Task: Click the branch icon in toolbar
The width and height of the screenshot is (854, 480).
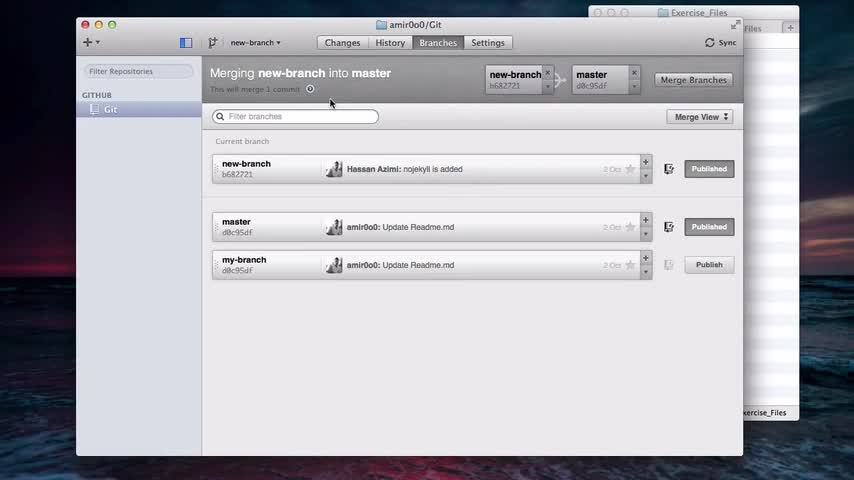Action: pos(212,42)
